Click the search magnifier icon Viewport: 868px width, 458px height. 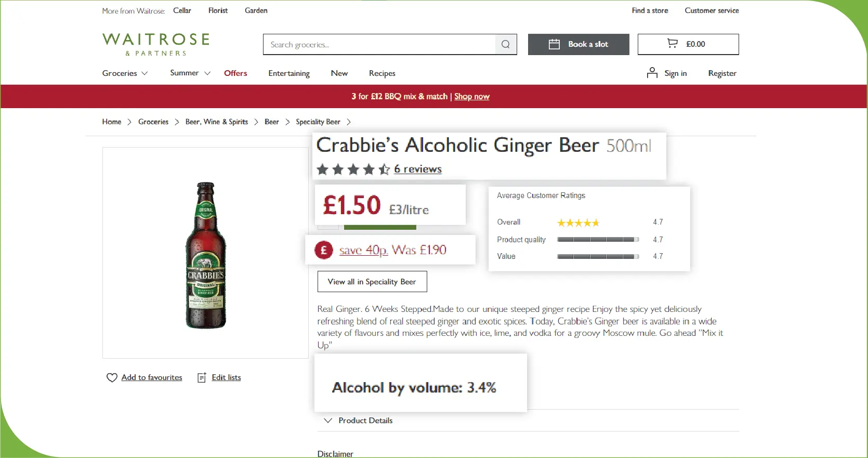tap(505, 45)
